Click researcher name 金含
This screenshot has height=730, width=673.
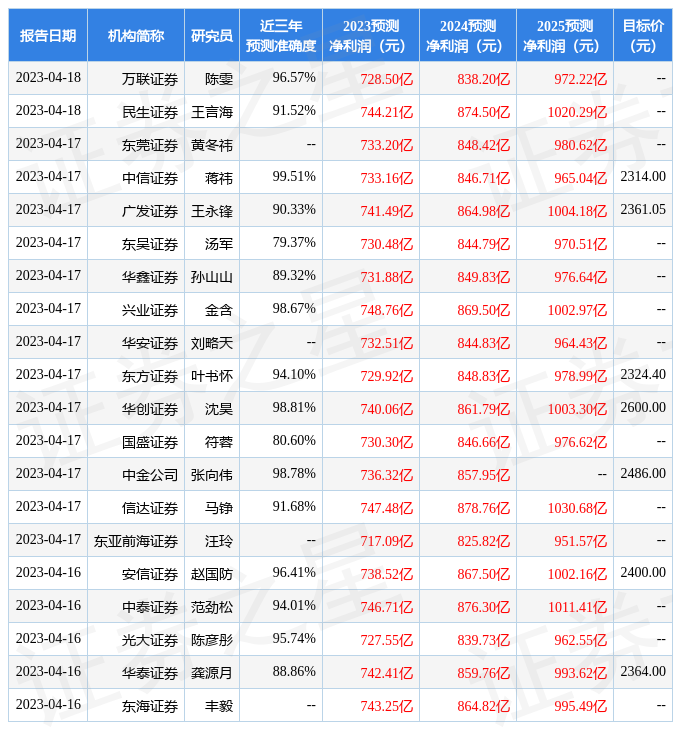pos(219,310)
